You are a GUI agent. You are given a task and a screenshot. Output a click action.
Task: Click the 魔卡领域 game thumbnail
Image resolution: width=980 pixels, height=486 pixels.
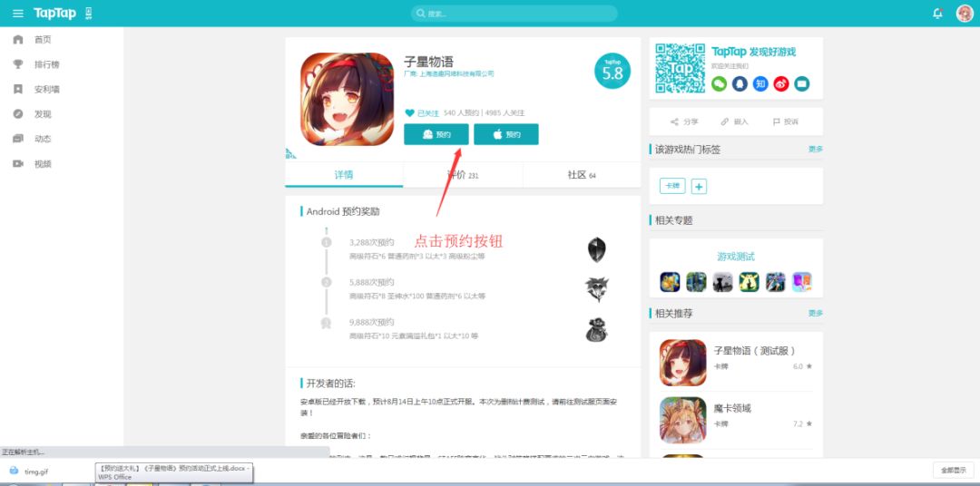pyautogui.click(x=683, y=421)
